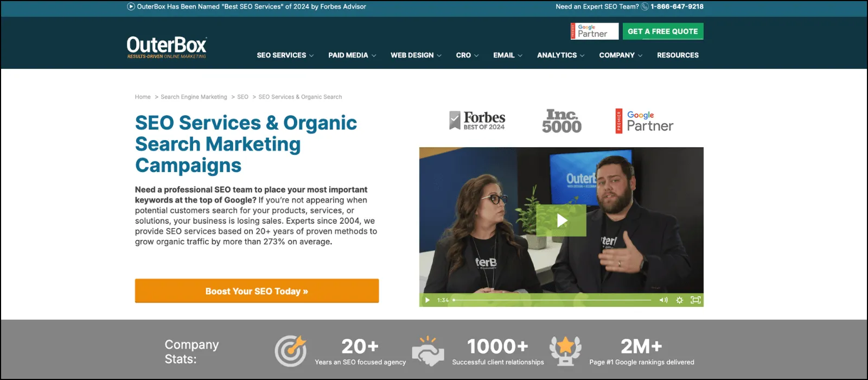Go to Home breadcrumb

[143, 97]
